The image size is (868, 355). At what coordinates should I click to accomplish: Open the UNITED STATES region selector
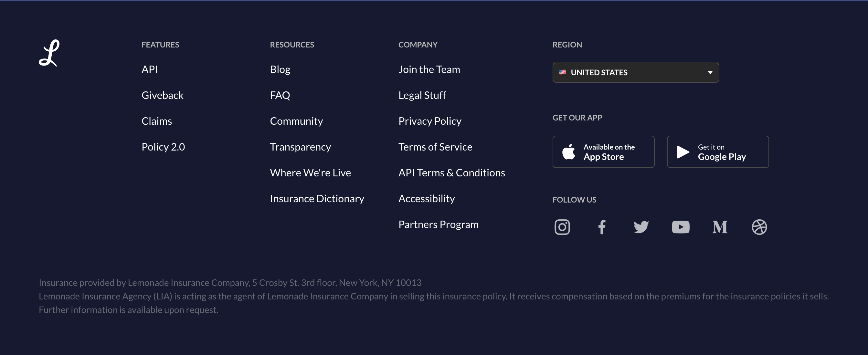[636, 72]
